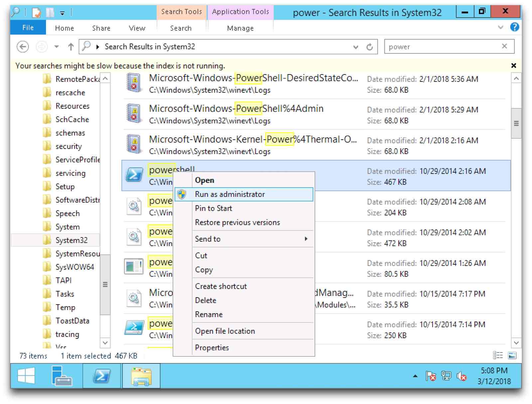
Task: Launch PowerShell from the taskbar
Action: coord(101,376)
